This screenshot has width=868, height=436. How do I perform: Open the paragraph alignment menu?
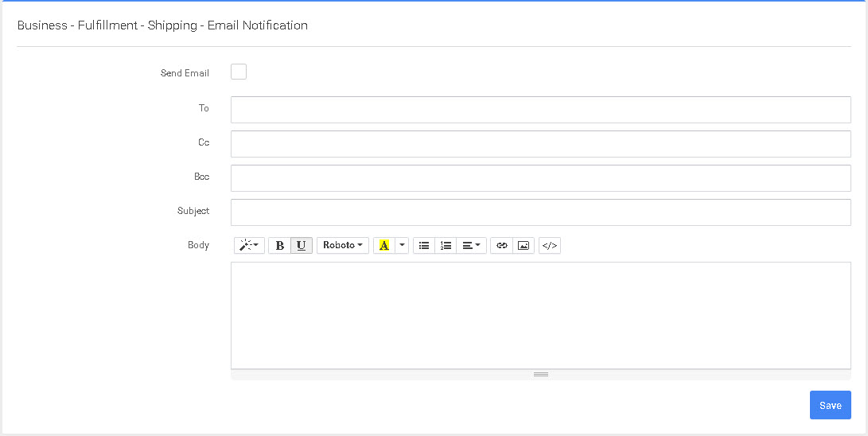point(471,245)
